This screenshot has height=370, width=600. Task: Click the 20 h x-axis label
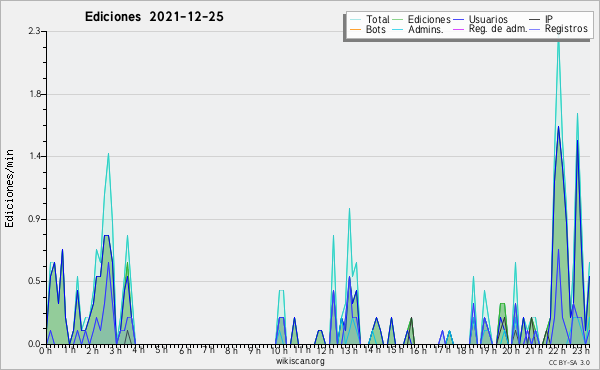pos(512,351)
